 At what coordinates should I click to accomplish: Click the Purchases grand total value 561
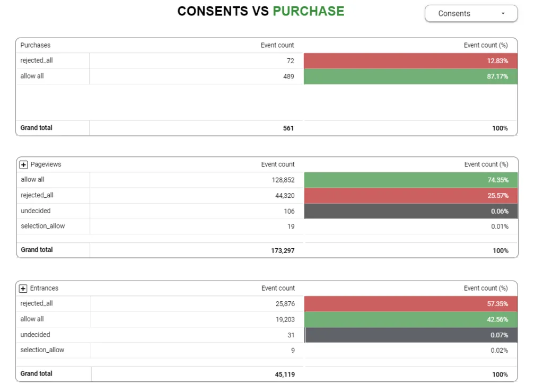(288, 128)
